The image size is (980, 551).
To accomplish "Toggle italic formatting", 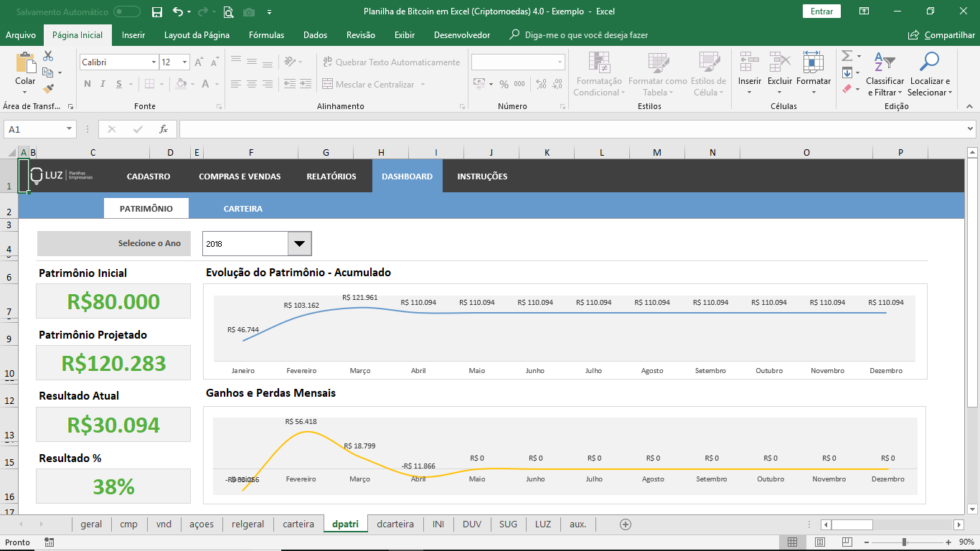I will (x=100, y=84).
